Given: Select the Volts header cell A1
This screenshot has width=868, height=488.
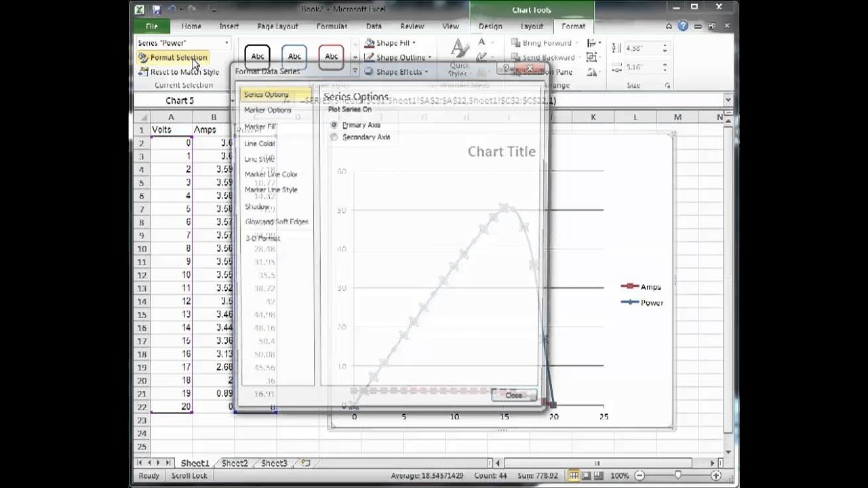Looking at the screenshot, I should [171, 129].
